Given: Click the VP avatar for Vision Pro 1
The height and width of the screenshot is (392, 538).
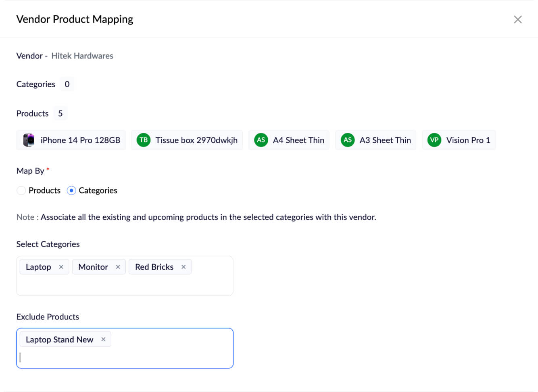Looking at the screenshot, I should tap(434, 140).
